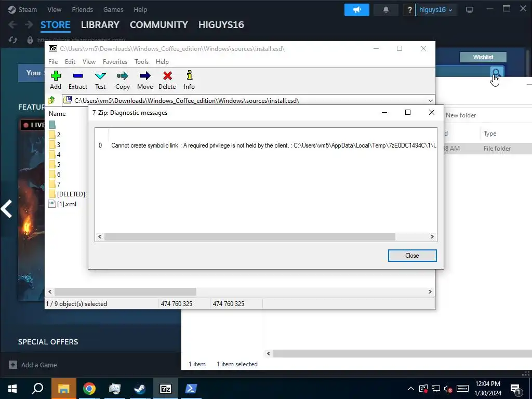Viewport: 532px width, 399px height.
Task: Open the Info tool in 7-Zip
Action: point(189,80)
